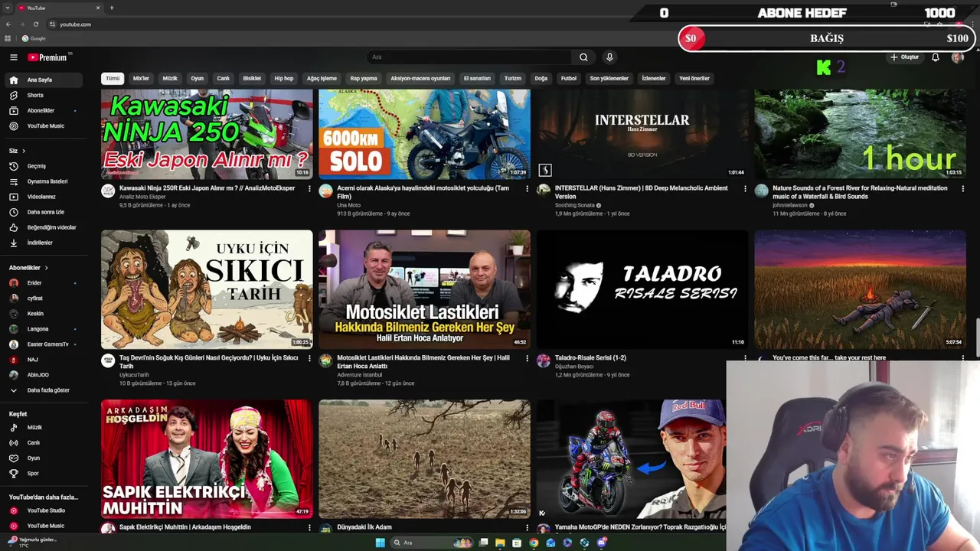The image size is (980, 551).
Task: Click the search magnifier button
Action: [x=583, y=57]
